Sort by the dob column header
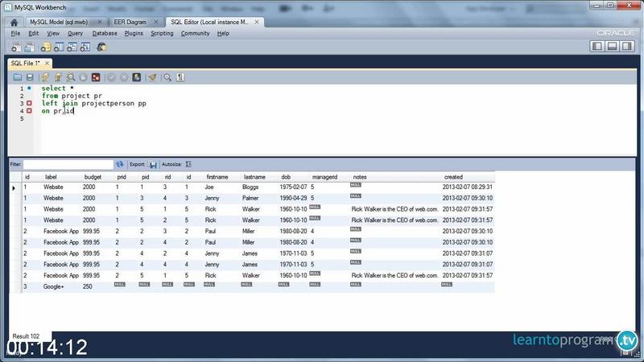 click(x=286, y=177)
